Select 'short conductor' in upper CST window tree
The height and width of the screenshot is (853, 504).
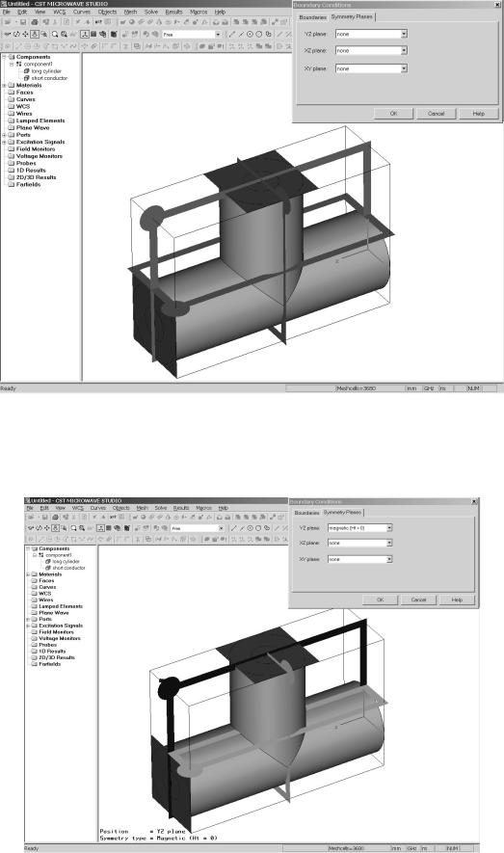pyautogui.click(x=49, y=78)
